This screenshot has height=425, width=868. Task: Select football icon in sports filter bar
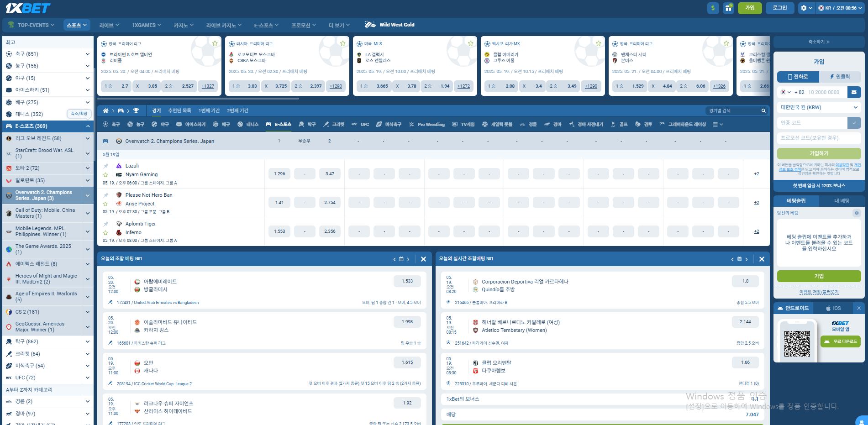click(x=111, y=124)
